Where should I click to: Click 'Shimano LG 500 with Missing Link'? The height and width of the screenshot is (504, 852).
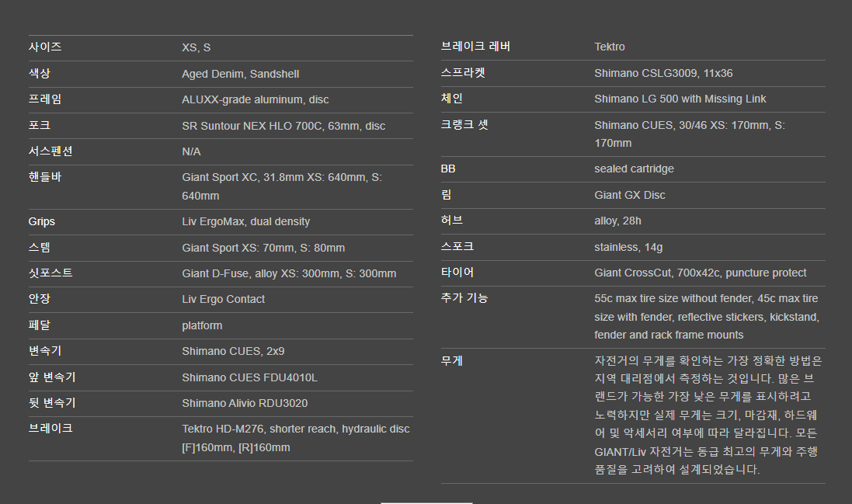[680, 99]
